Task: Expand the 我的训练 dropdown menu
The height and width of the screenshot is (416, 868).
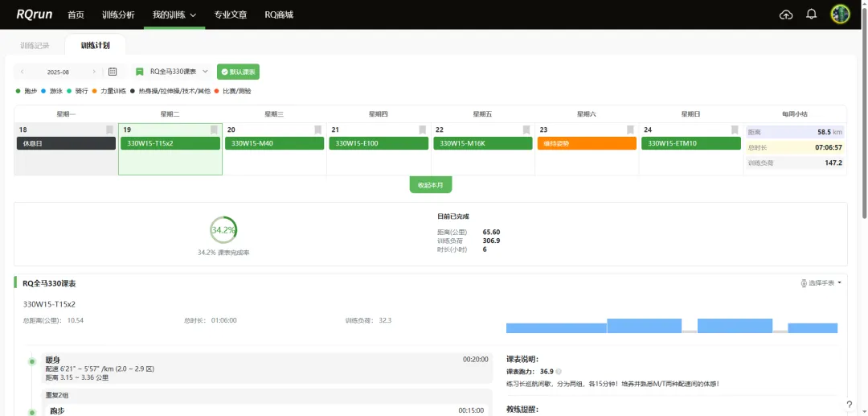Action: [x=174, y=14]
